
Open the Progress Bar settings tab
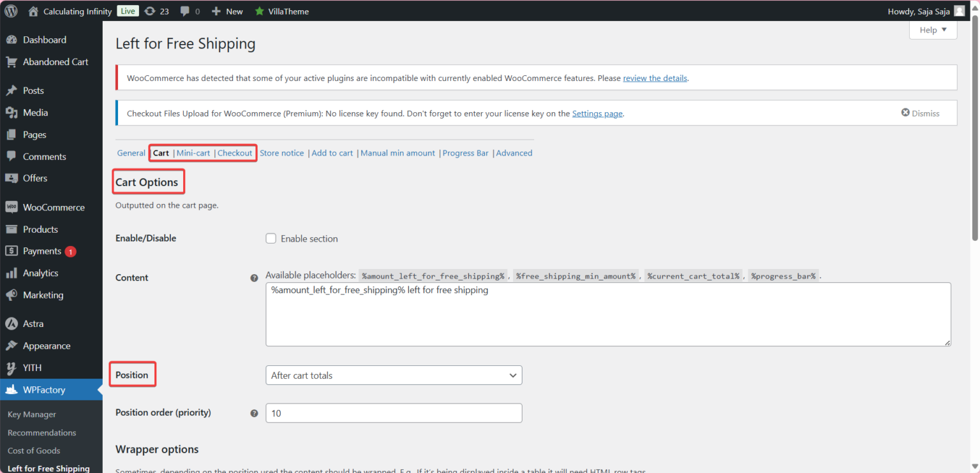pos(465,152)
